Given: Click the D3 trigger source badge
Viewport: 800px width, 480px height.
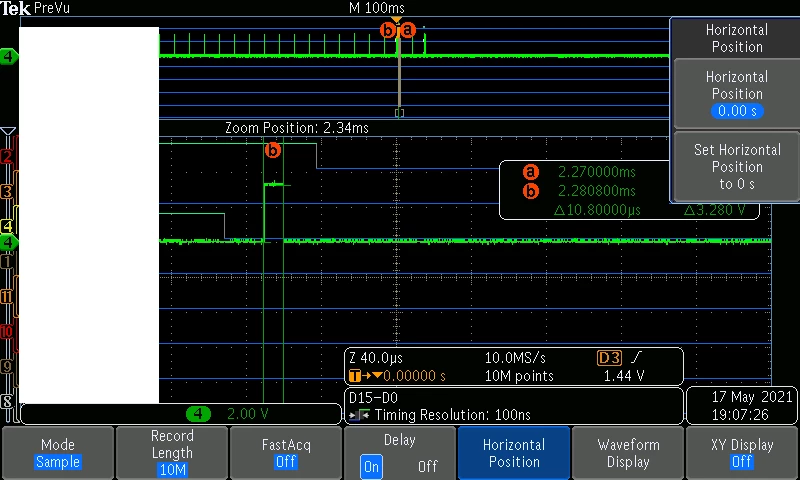Looking at the screenshot, I should click(x=609, y=358).
